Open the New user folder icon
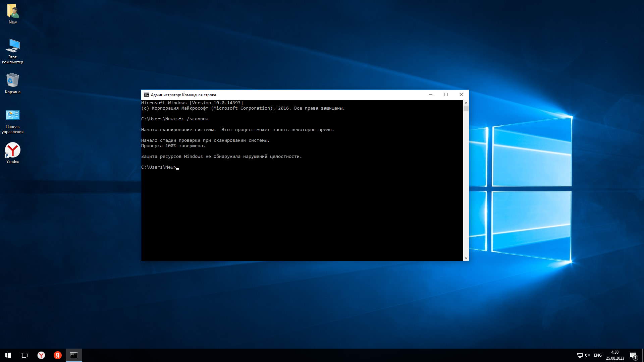The width and height of the screenshot is (644, 362). [13, 11]
